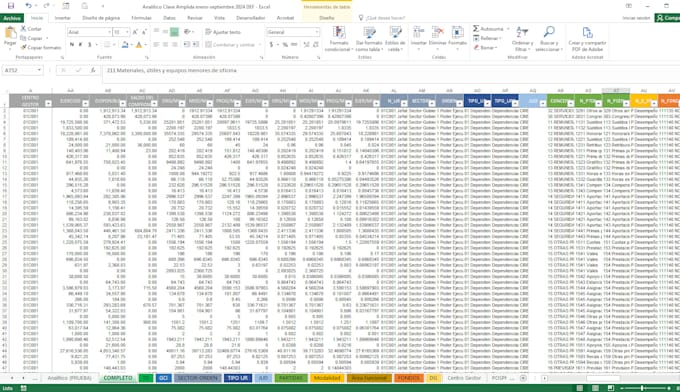Redo the last undone action
680x392 pixels.
tap(46, 6)
